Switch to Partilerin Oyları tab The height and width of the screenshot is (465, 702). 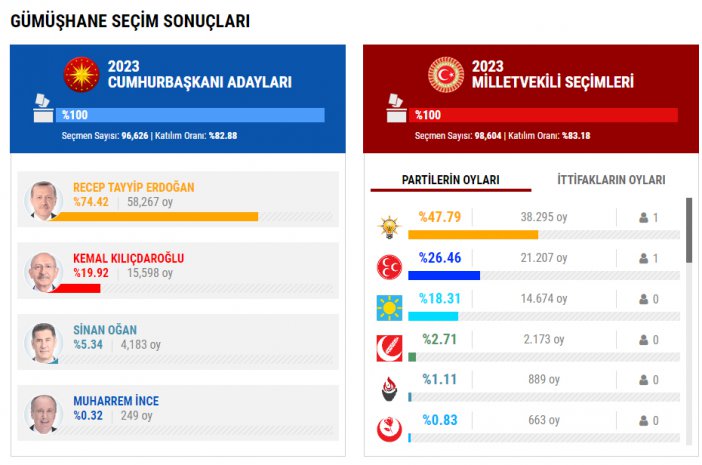pos(451,180)
